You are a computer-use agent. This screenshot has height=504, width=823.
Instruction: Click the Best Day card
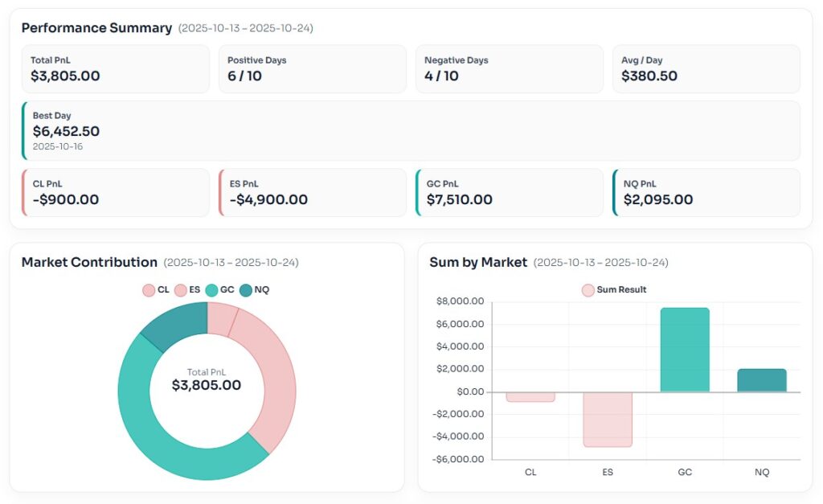click(411, 131)
